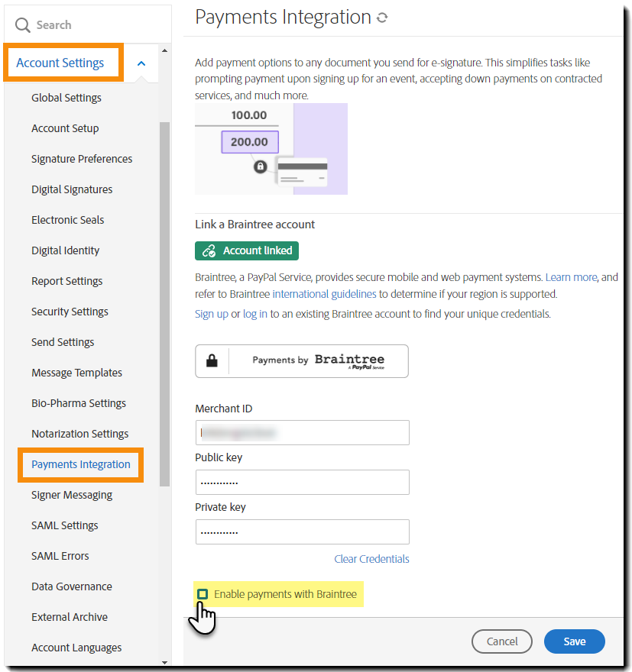Select Security Settings menu item
This screenshot has width=632, height=672.
click(x=70, y=312)
